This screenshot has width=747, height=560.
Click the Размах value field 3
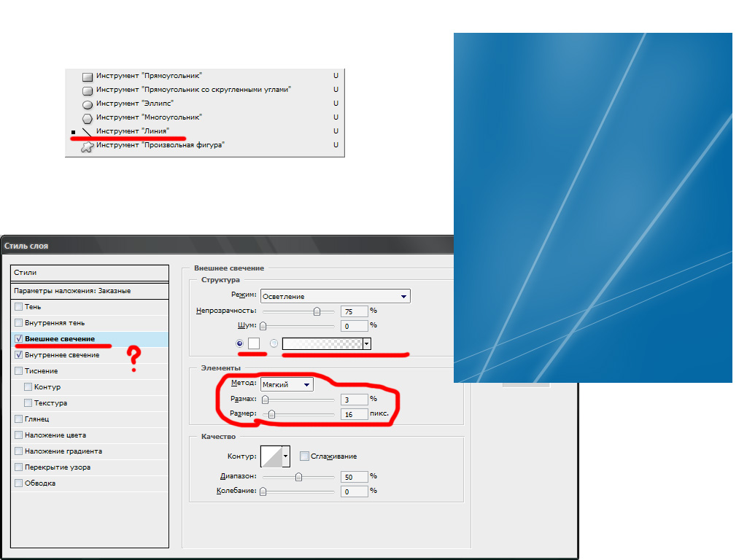click(355, 400)
